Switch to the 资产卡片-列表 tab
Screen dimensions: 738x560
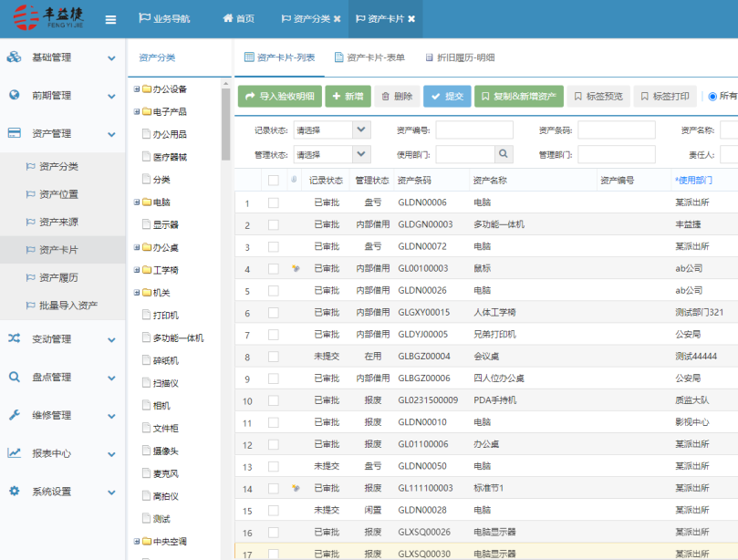pyautogui.click(x=279, y=57)
